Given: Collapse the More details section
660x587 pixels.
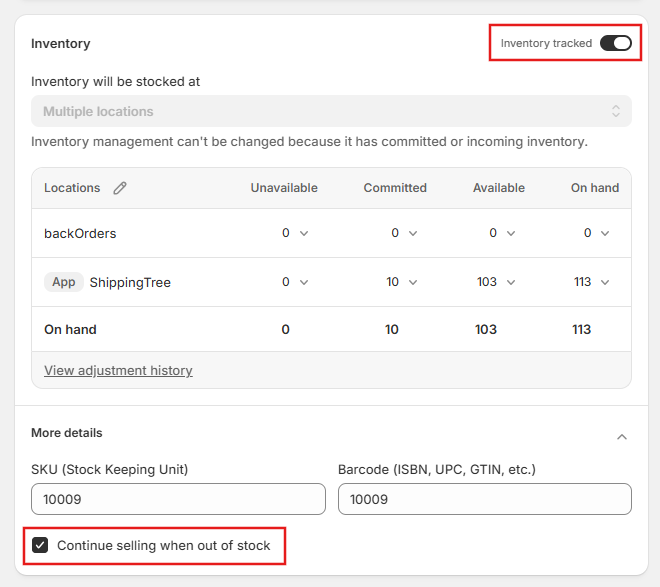Looking at the screenshot, I should point(621,437).
